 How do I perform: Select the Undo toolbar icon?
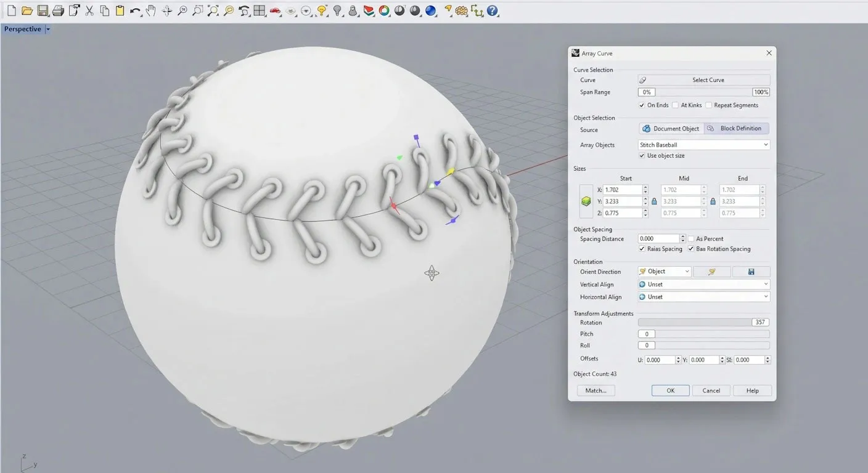(135, 10)
